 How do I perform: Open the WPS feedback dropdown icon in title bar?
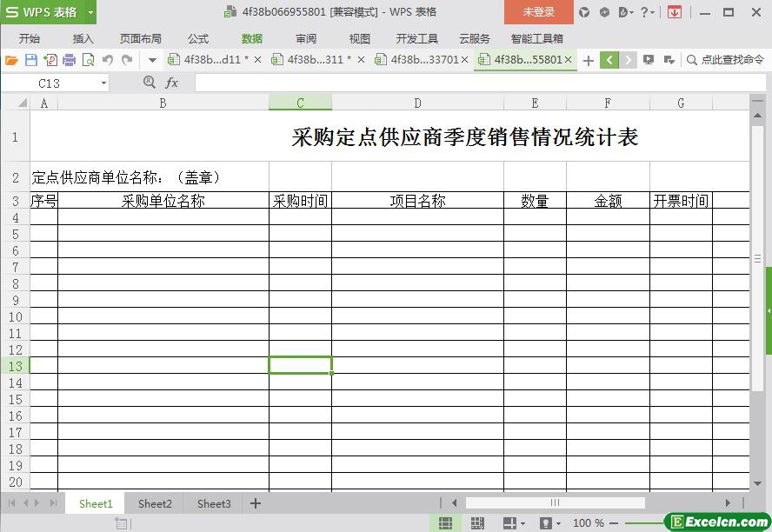pos(626,12)
